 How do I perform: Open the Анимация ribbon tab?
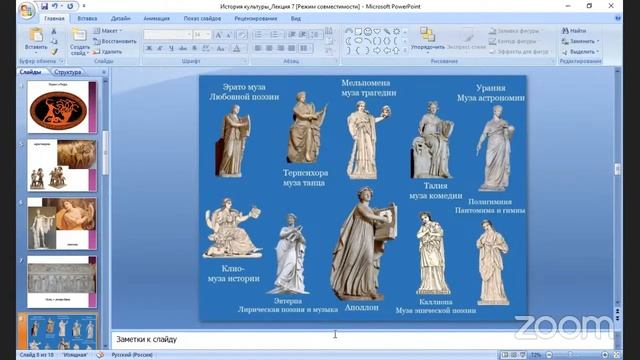156,18
